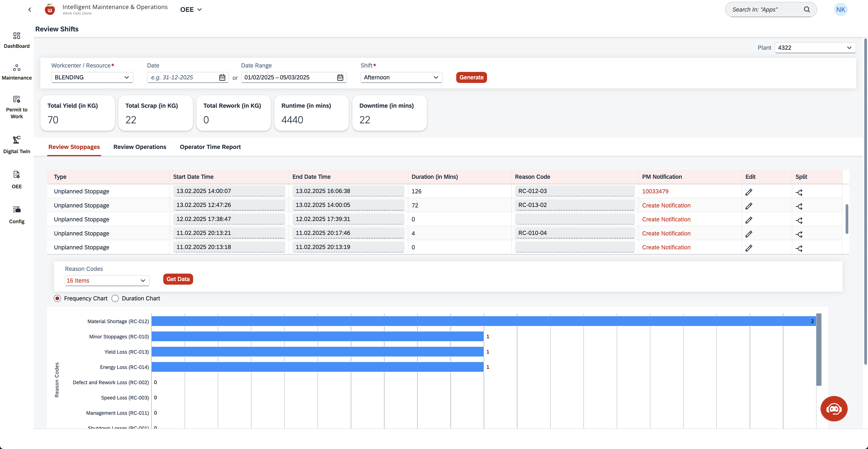Click the Material Shortage (RC-012) bar
The height and width of the screenshot is (449, 868).
(x=484, y=321)
